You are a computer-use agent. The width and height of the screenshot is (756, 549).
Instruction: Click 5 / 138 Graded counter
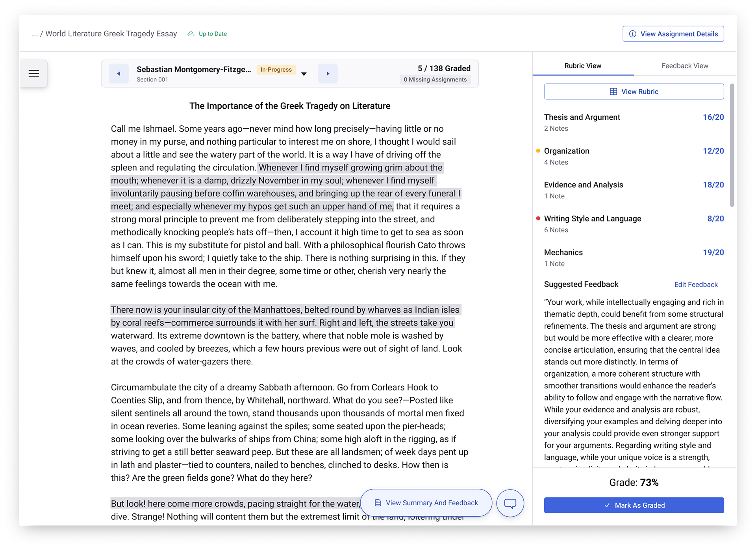[x=444, y=68]
